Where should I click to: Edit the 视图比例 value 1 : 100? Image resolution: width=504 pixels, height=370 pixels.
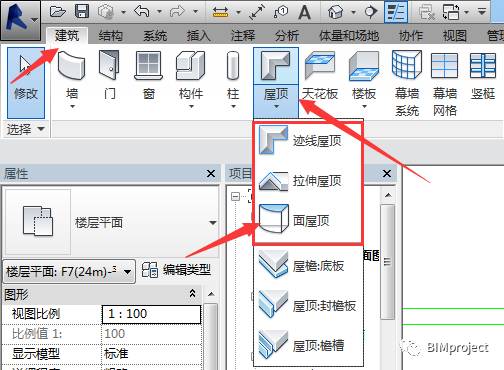[151, 314]
